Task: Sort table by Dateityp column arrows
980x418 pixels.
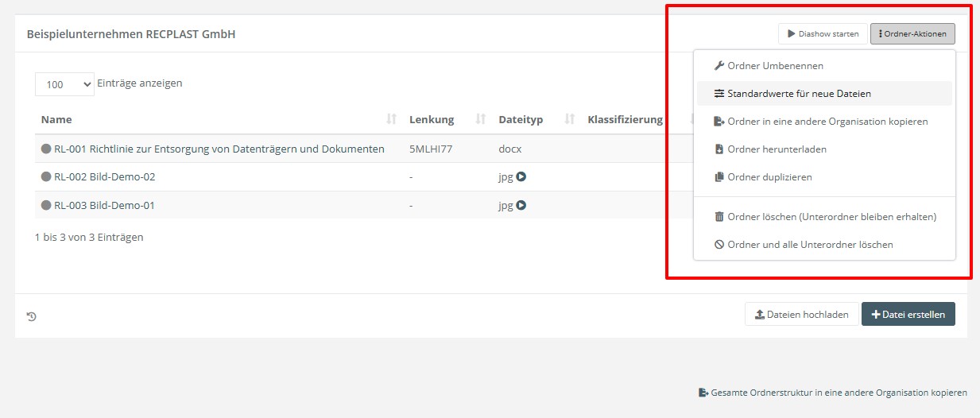Action: [569, 119]
